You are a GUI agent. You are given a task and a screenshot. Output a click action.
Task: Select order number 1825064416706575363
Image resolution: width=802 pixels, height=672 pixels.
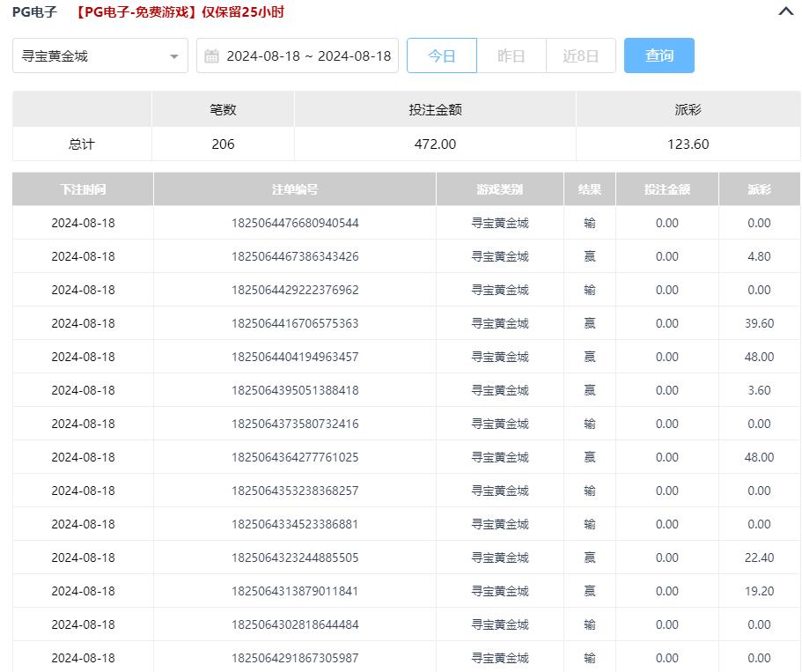295,323
